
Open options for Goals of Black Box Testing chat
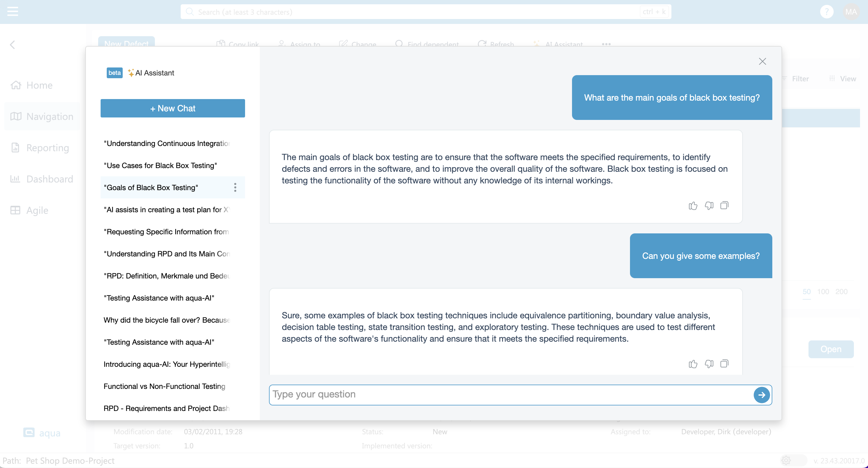point(235,187)
